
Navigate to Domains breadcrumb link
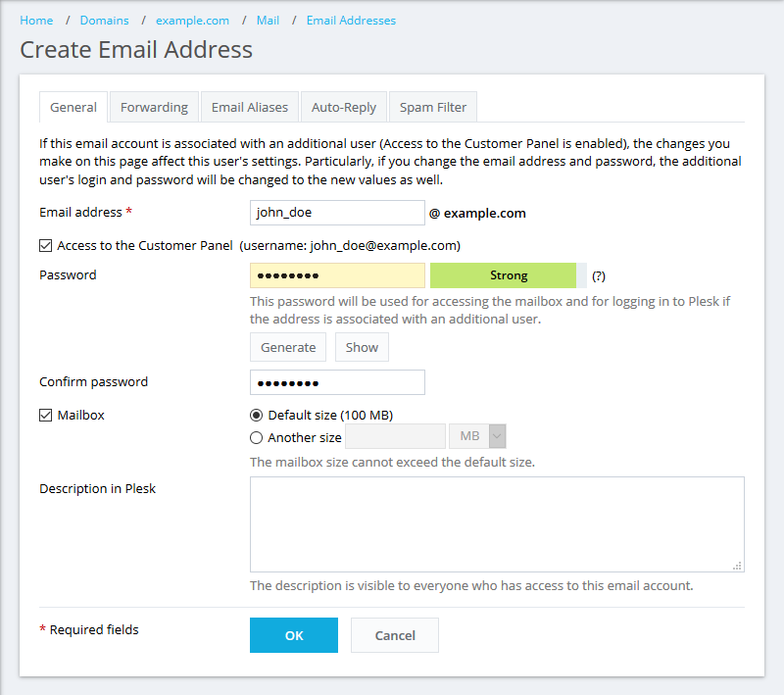(104, 21)
